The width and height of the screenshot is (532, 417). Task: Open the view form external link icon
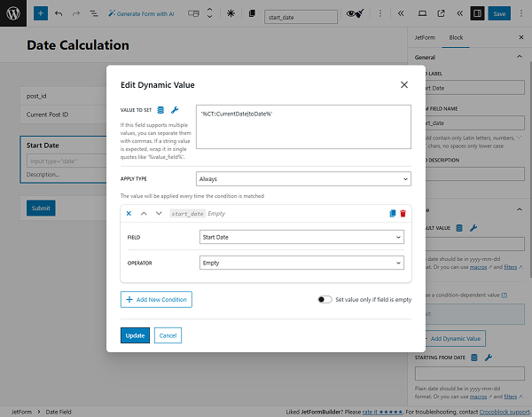tap(441, 13)
